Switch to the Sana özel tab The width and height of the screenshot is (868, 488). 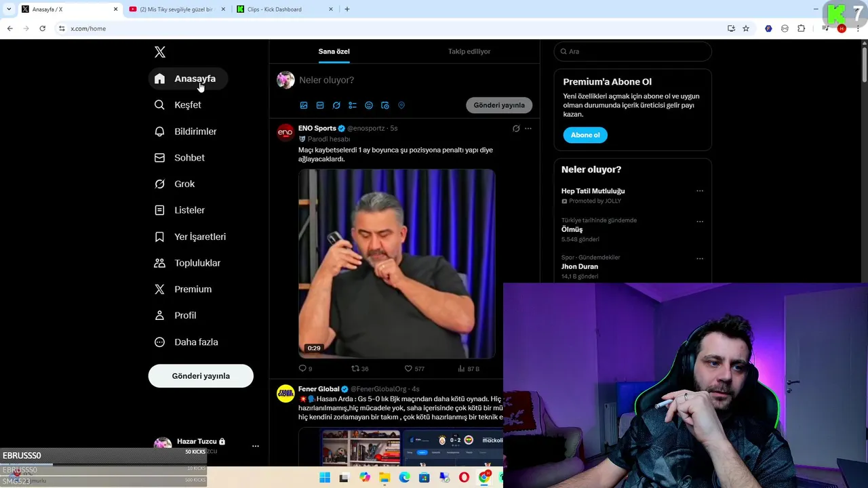[x=334, y=52]
